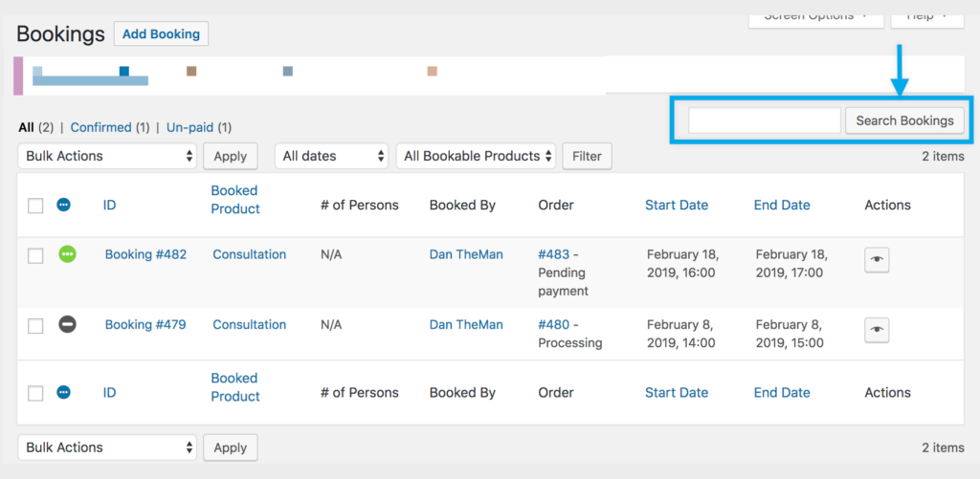Switch to the Un-paid bookings view
This screenshot has height=479, width=980.
[189, 127]
